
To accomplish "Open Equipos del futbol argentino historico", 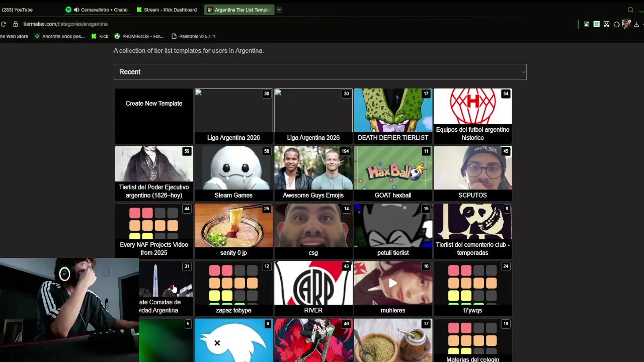I will click(472, 116).
